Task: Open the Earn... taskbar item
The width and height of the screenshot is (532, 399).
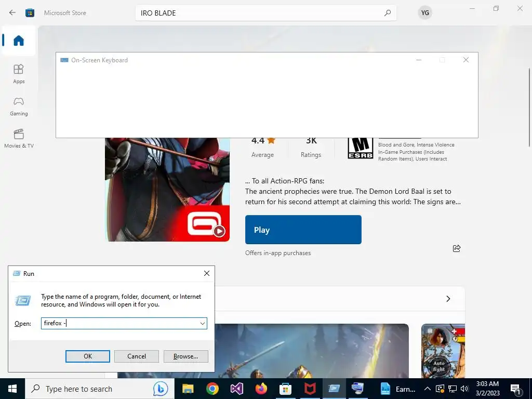Action: pos(397,389)
